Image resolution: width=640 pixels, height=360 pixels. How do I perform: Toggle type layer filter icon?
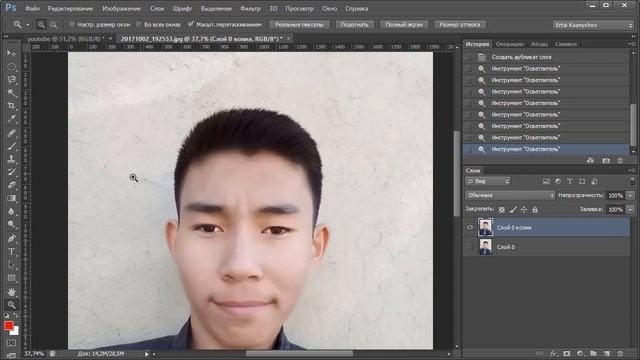tap(570, 181)
